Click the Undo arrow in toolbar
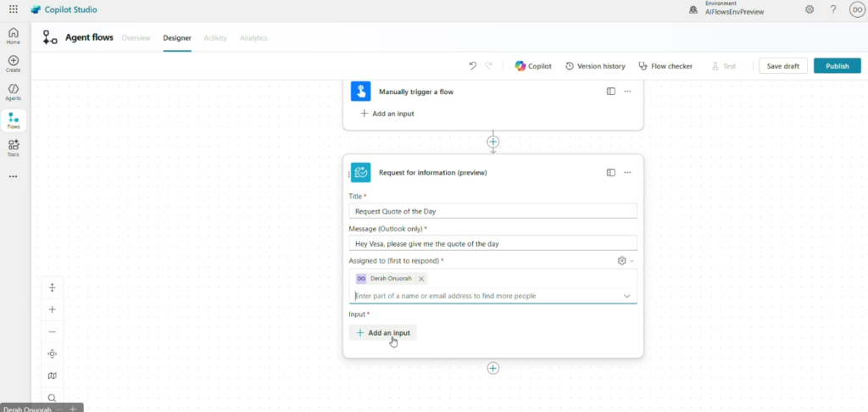Image resolution: width=868 pixels, height=412 pixels. (x=473, y=66)
